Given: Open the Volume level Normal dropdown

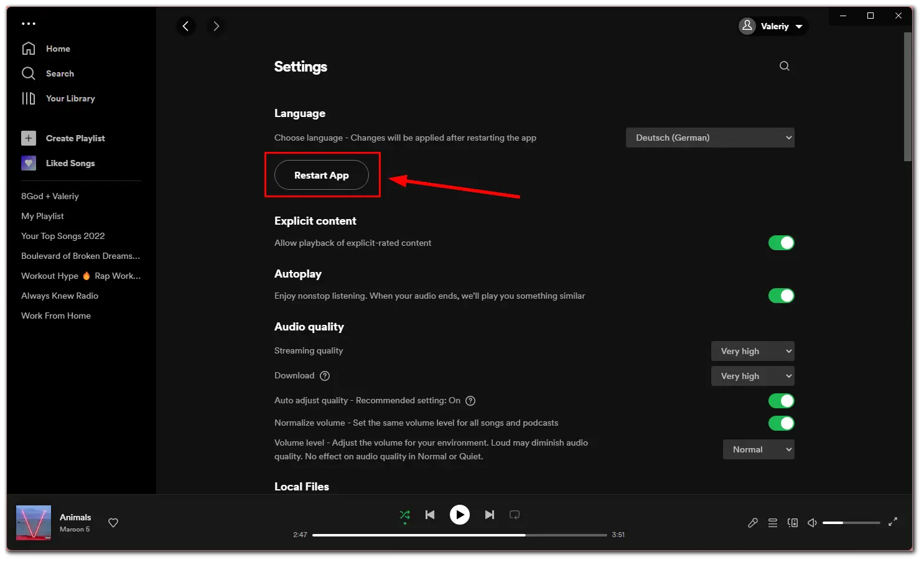Looking at the screenshot, I should pos(758,449).
